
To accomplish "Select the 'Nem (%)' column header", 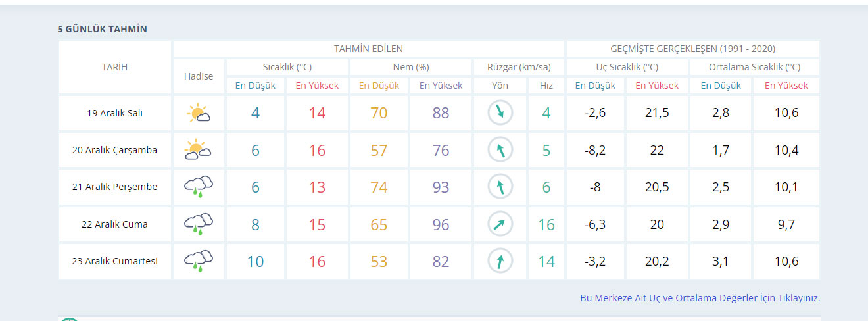I will (410, 67).
